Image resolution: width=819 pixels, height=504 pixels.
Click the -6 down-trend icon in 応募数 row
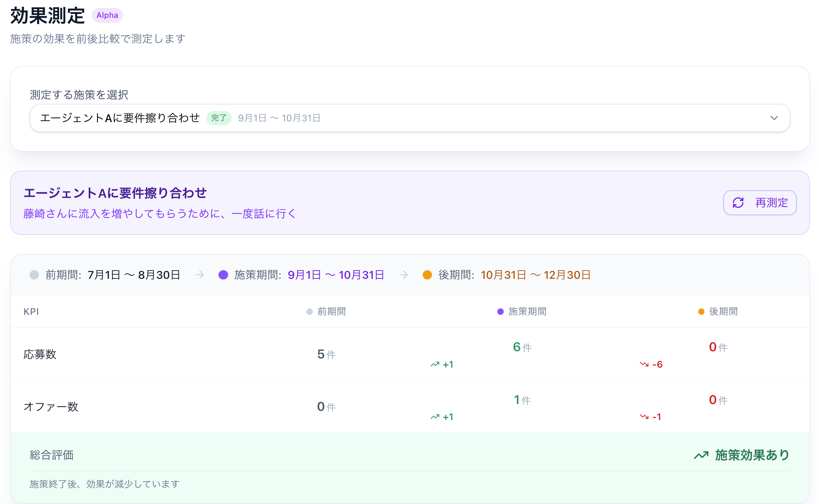(x=644, y=364)
